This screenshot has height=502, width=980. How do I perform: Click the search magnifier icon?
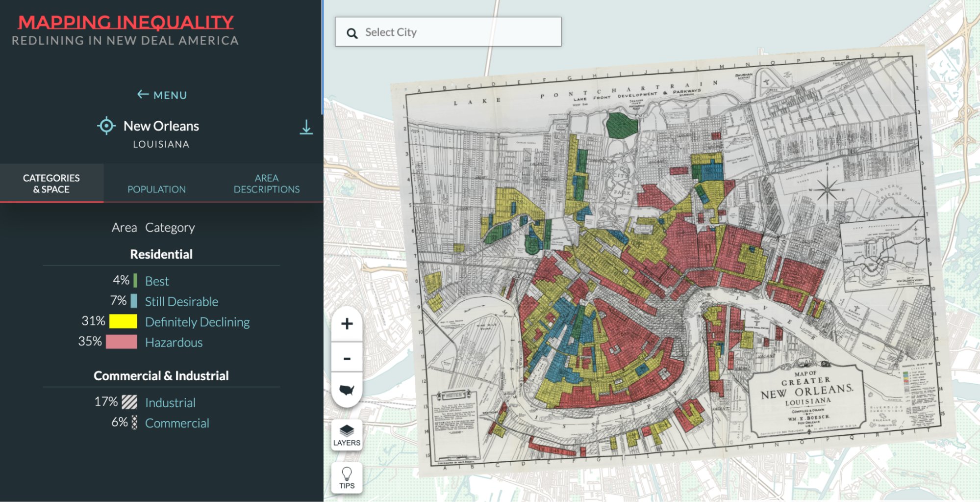pyautogui.click(x=352, y=33)
